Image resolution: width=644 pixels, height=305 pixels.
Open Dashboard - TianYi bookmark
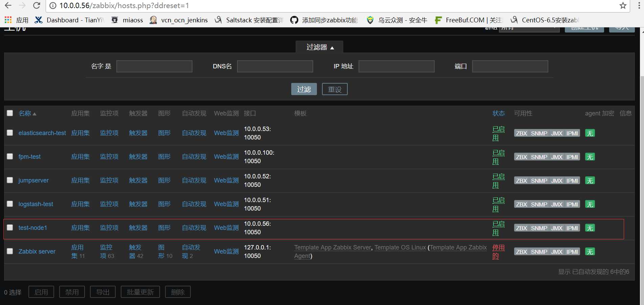pyautogui.click(x=69, y=20)
